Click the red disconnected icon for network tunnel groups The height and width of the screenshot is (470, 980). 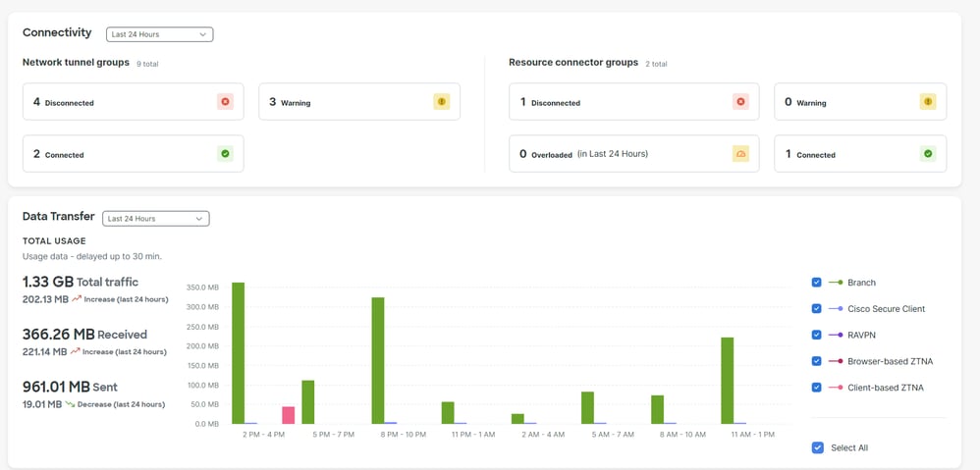point(225,102)
